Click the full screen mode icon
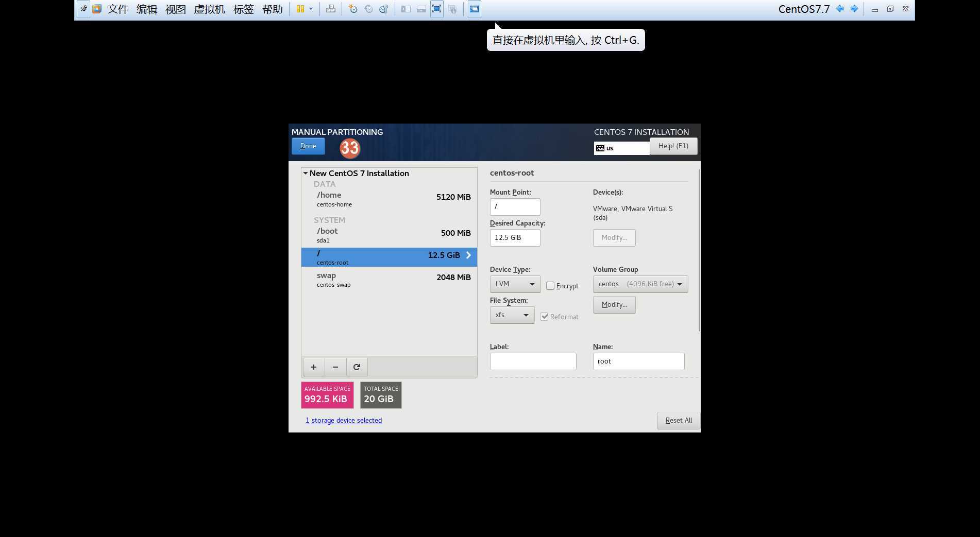980x537 pixels. click(x=437, y=9)
